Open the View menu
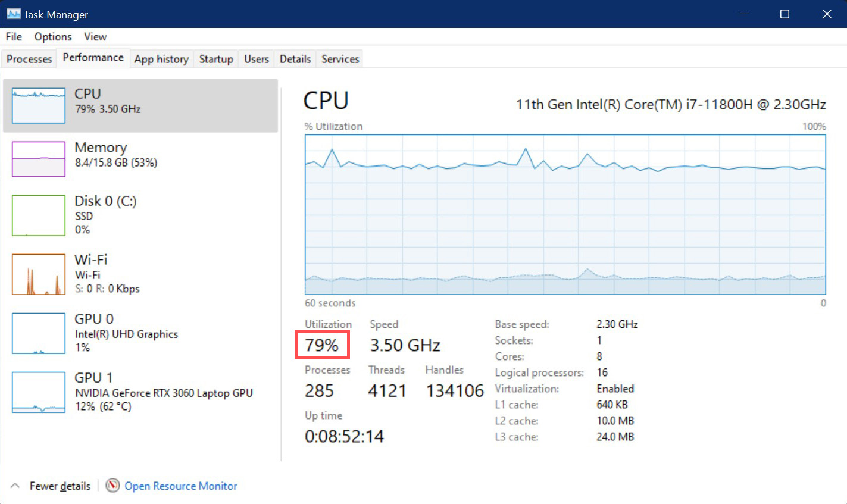The height and width of the screenshot is (504, 847). pyautogui.click(x=95, y=36)
